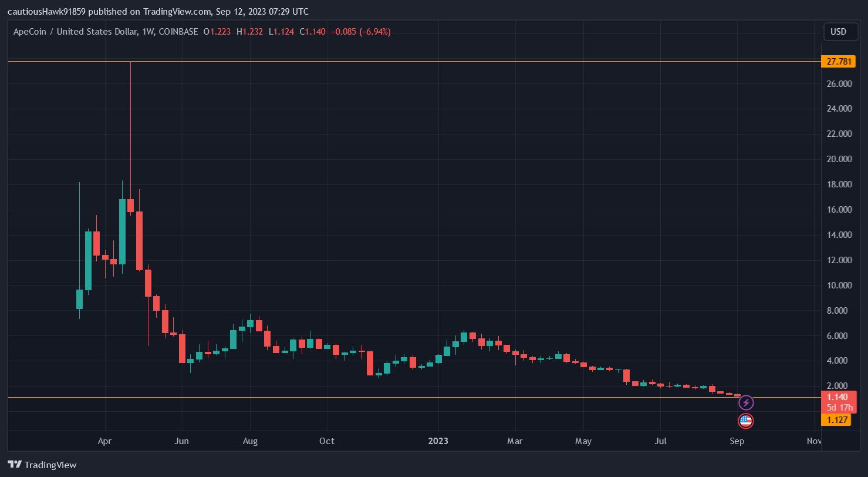Click the orange 27.781 price label
868x477 pixels.
[x=838, y=62]
